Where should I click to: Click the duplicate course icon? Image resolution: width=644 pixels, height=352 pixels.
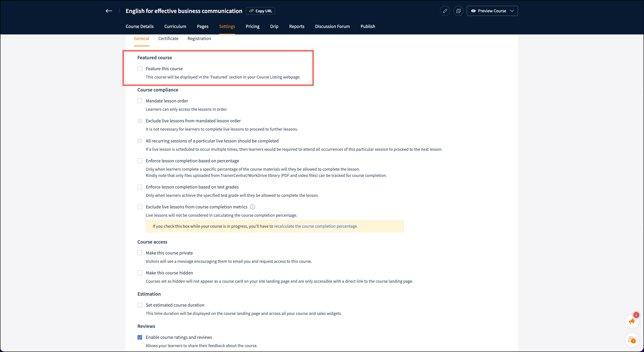coord(458,11)
